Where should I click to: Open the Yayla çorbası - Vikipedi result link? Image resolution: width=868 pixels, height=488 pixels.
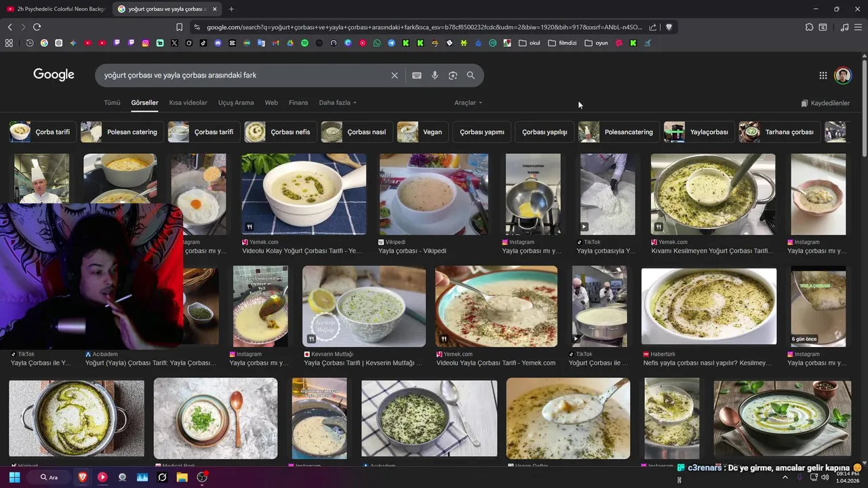pyautogui.click(x=412, y=251)
